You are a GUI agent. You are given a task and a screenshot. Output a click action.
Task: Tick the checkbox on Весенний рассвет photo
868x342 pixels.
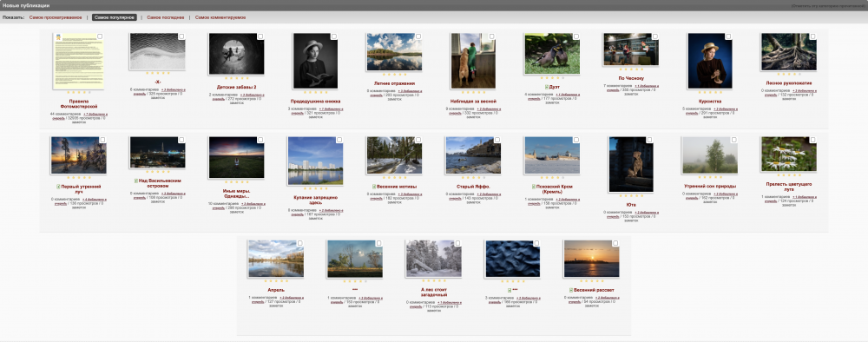point(615,243)
